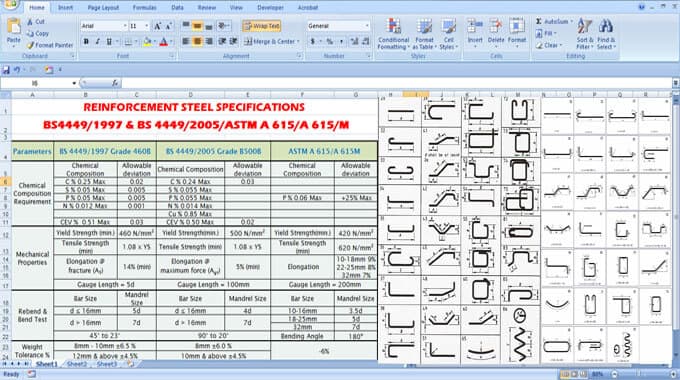Expand the Name Box dropdown arrow
The height and width of the screenshot is (380, 680).
pyautogui.click(x=74, y=83)
